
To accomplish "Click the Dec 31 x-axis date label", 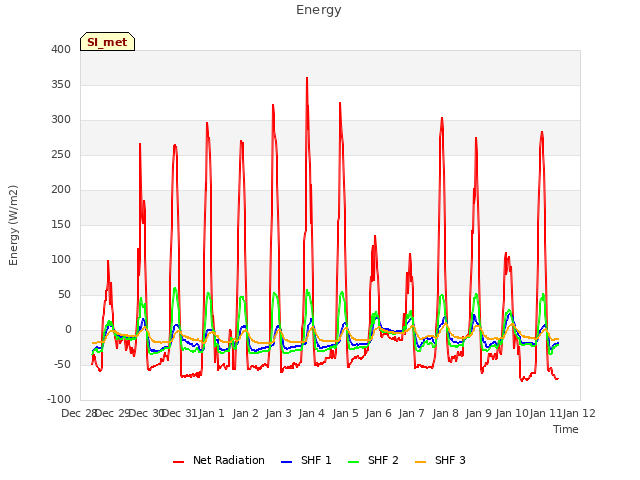I will (x=179, y=413).
